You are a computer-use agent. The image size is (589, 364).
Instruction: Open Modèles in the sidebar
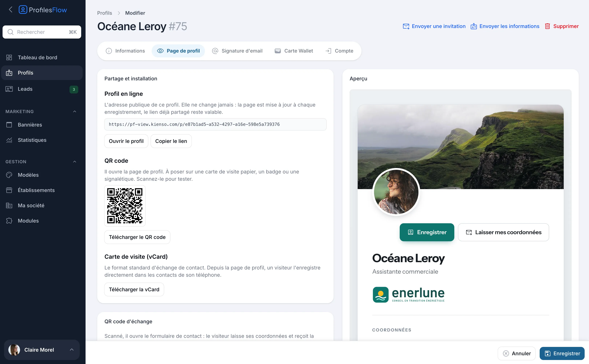click(x=42, y=175)
